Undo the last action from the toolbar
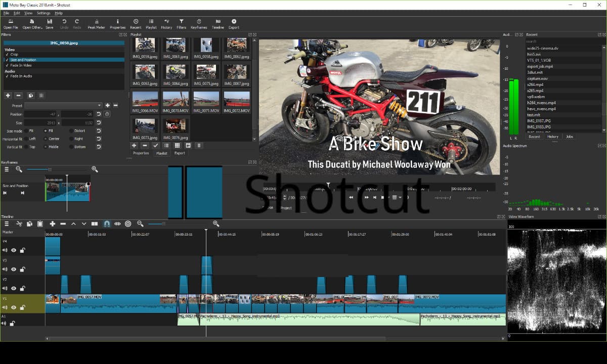607x364 pixels. pyautogui.click(x=64, y=24)
